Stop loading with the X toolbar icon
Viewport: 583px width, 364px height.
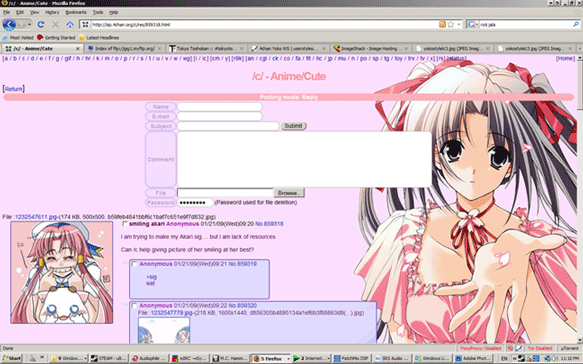click(55, 25)
